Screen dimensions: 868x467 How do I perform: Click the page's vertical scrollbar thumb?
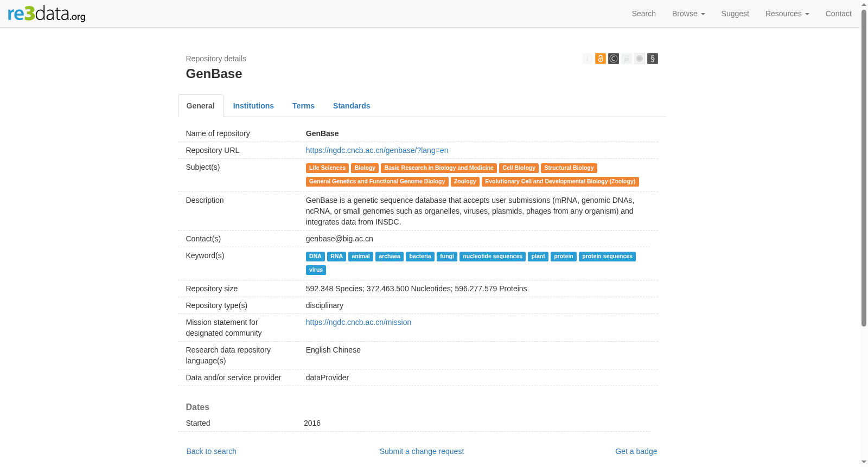click(x=864, y=168)
